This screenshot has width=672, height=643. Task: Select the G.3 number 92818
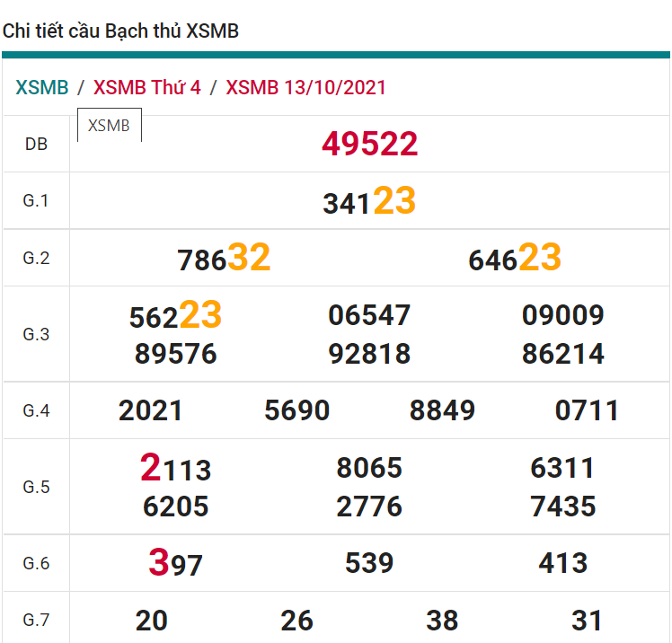[369, 354]
